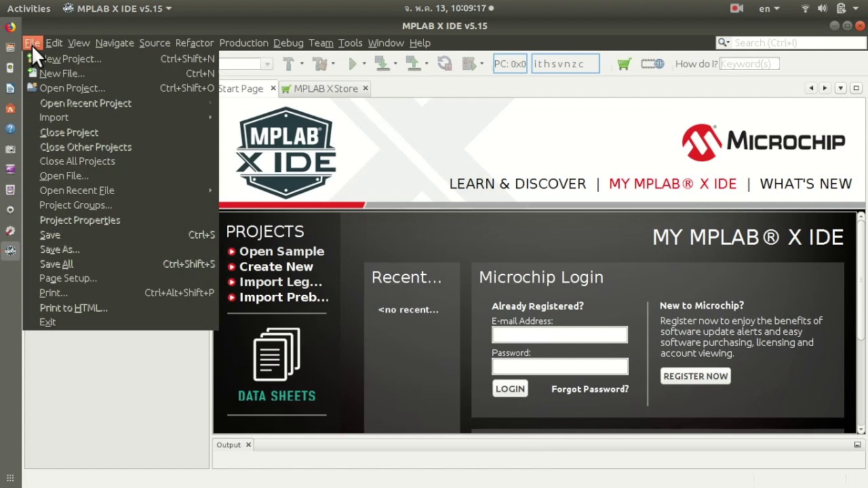
Task: Click the How do I keyword field
Action: (749, 64)
